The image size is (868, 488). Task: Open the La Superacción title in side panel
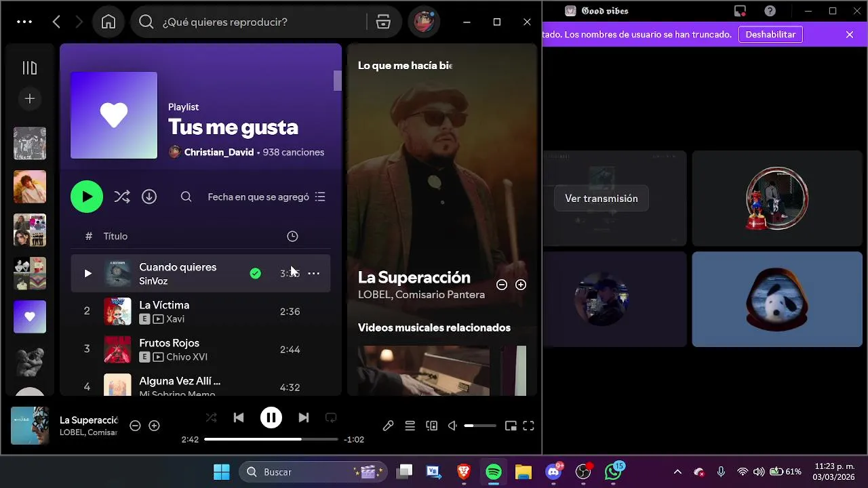pyautogui.click(x=414, y=277)
